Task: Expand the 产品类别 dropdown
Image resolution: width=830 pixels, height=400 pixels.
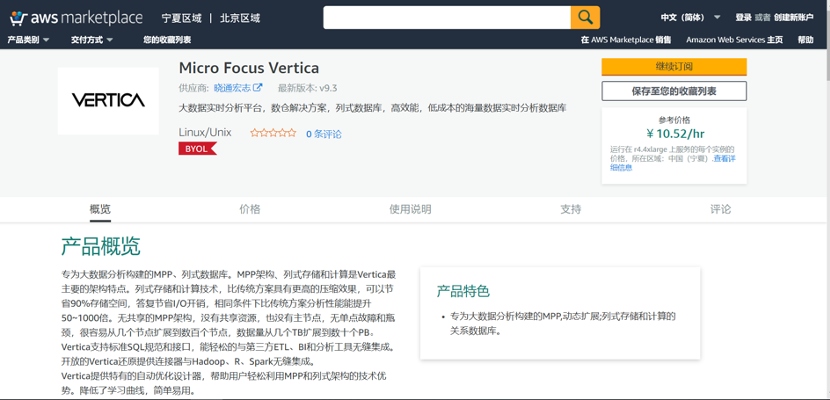Action: tap(28, 40)
